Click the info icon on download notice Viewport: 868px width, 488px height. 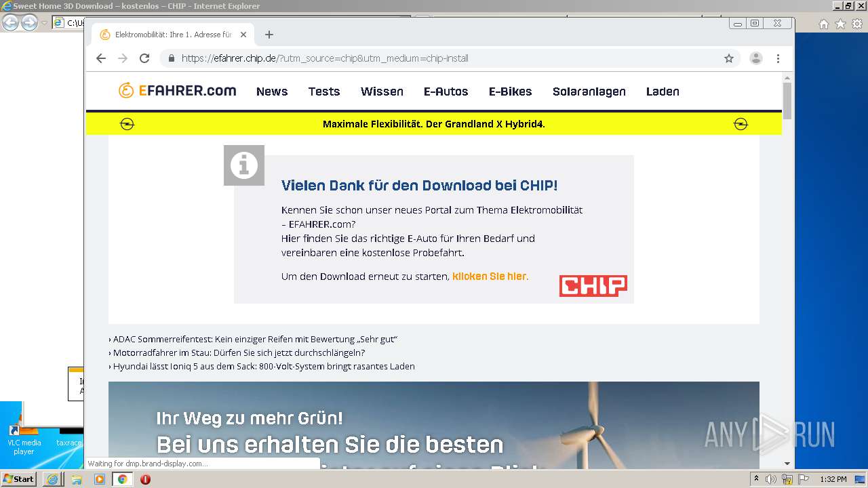pyautogui.click(x=244, y=165)
